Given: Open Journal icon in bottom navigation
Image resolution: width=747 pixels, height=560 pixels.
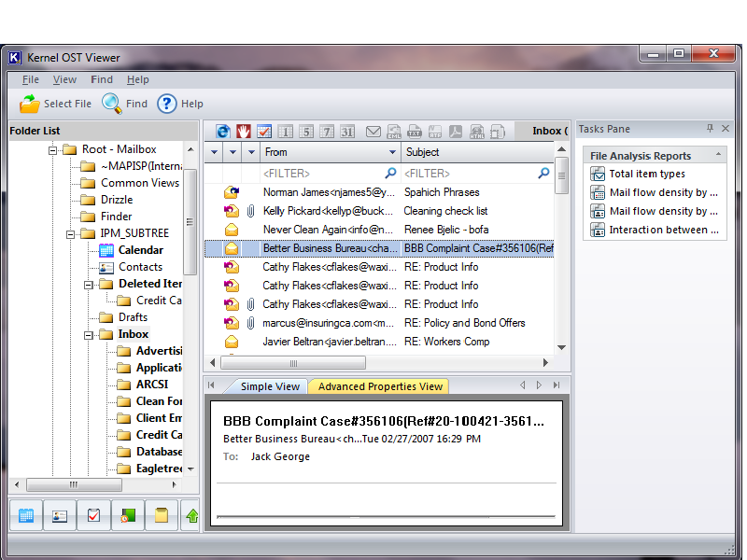Looking at the screenshot, I should (128, 515).
